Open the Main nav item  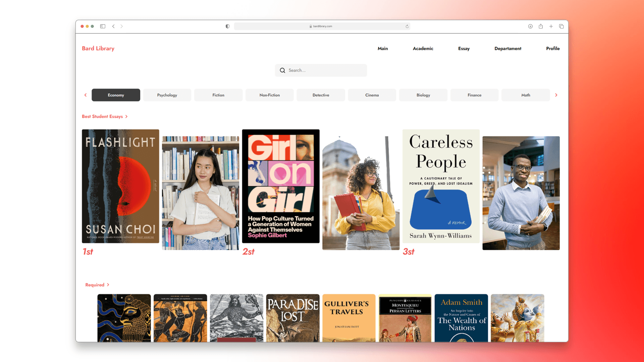tap(383, 49)
